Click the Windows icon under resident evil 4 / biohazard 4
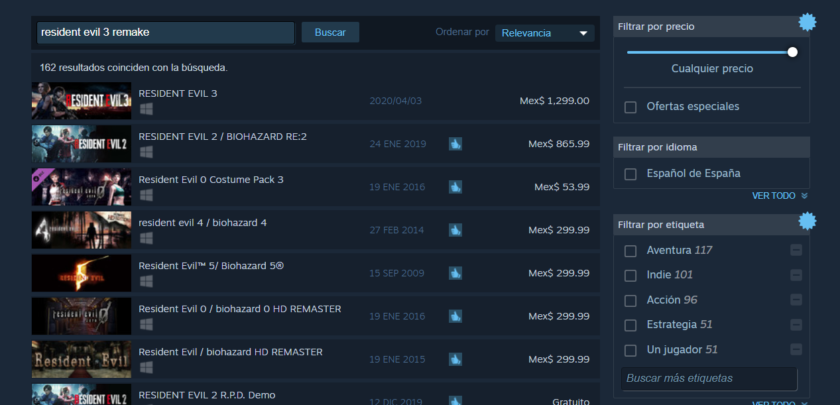This screenshot has width=840, height=405. pyautogui.click(x=146, y=238)
